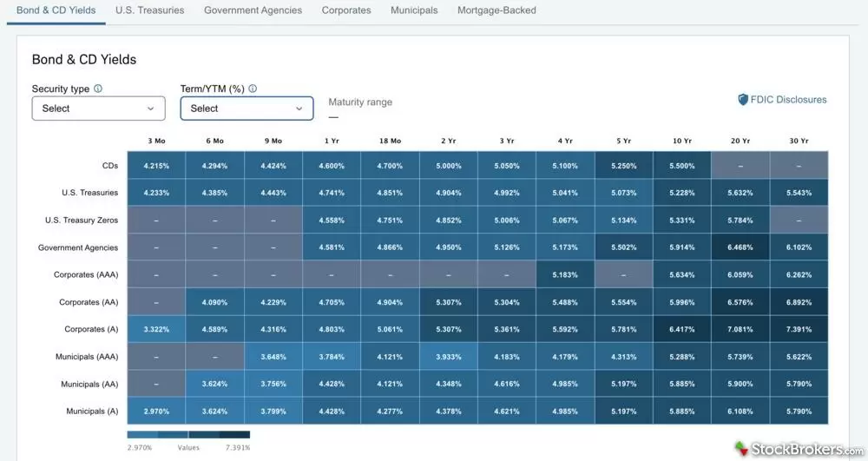Select Corporates (A) 3 Mo 3.322% cell
This screenshot has height=461, width=868.
click(156, 329)
